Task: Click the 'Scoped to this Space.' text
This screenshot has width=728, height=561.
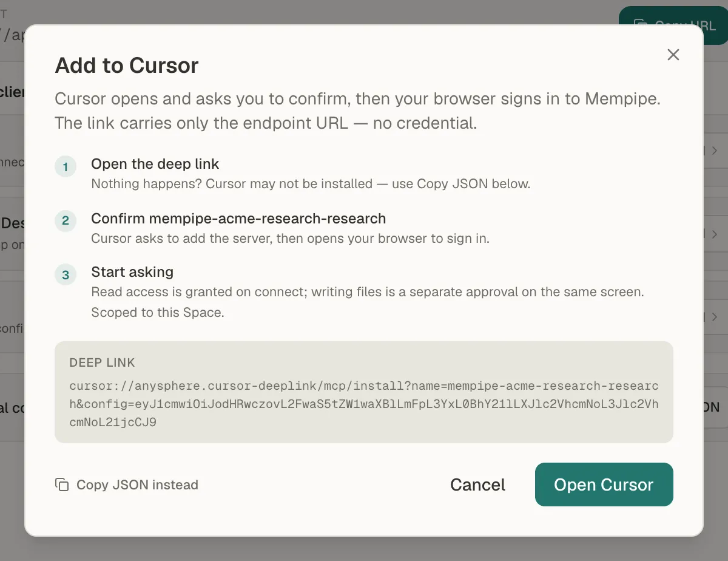Action: point(158,313)
